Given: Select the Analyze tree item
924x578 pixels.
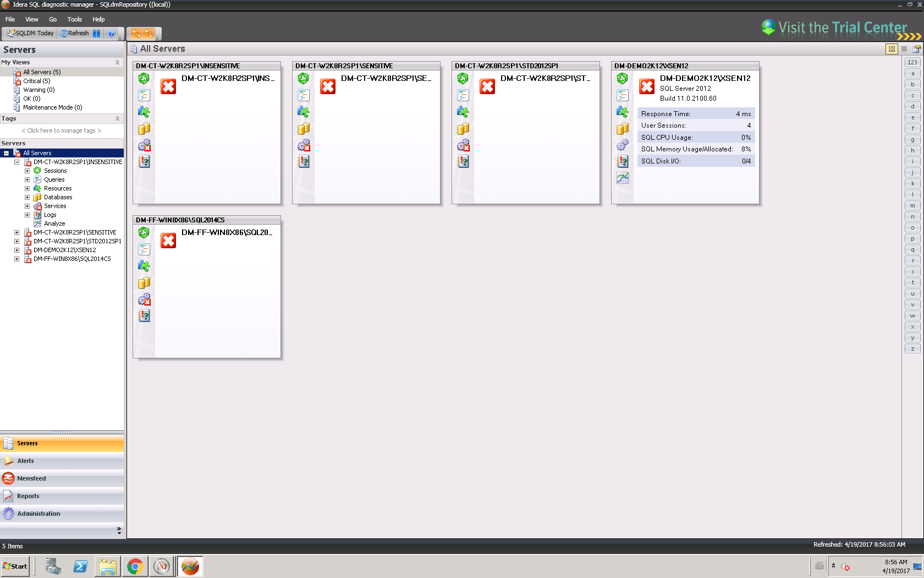Looking at the screenshot, I should tap(54, 223).
